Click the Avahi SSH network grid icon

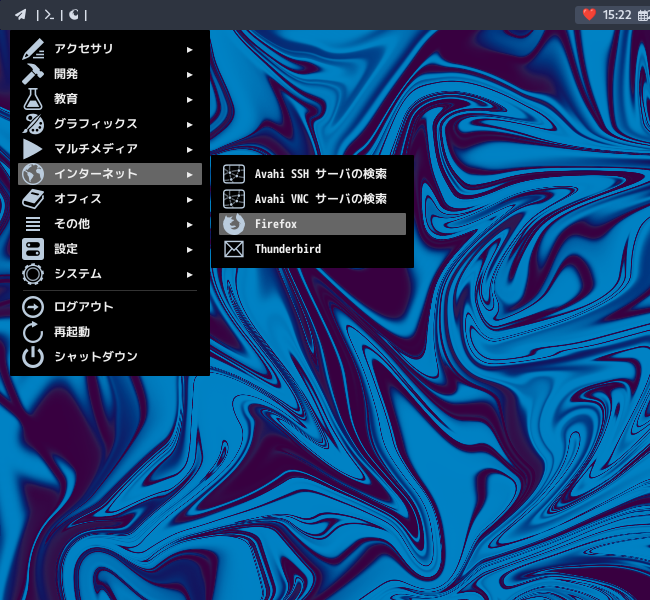234,174
